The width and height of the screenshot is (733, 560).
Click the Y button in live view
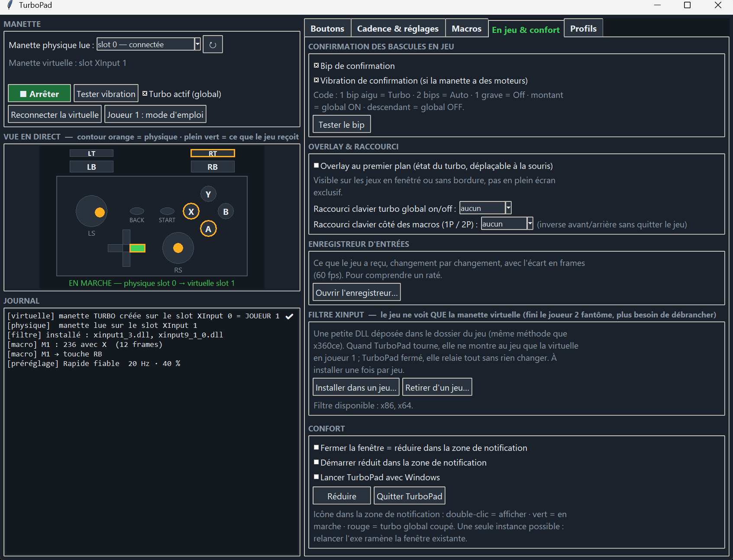[208, 194]
